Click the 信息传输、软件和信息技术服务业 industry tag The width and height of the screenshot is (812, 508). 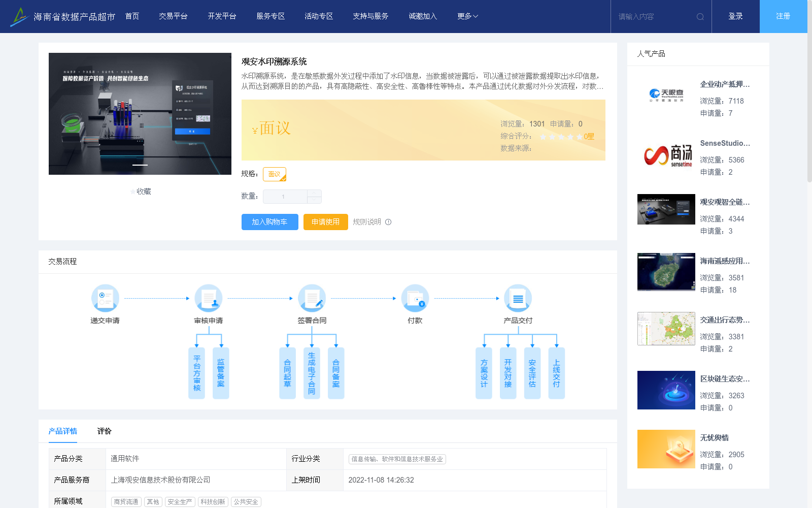point(397,459)
